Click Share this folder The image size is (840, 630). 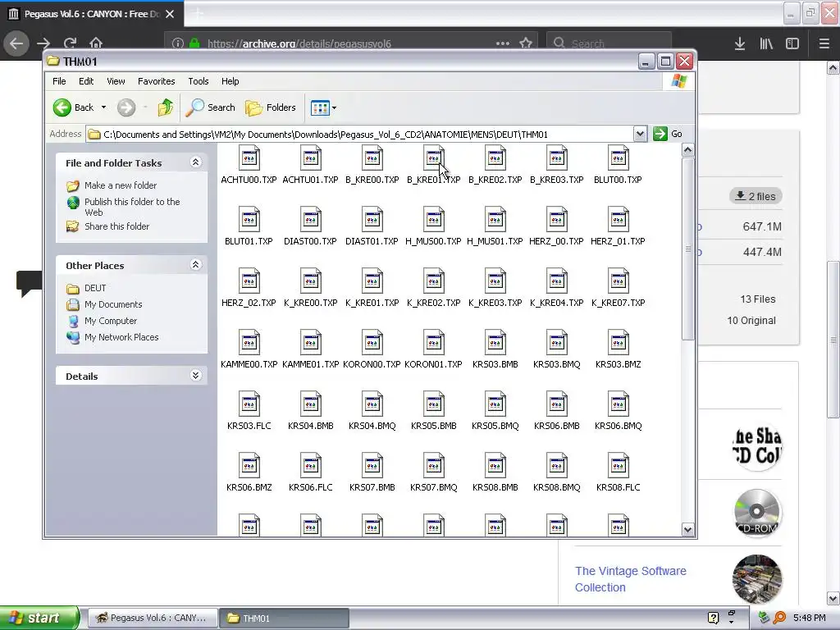tap(116, 226)
